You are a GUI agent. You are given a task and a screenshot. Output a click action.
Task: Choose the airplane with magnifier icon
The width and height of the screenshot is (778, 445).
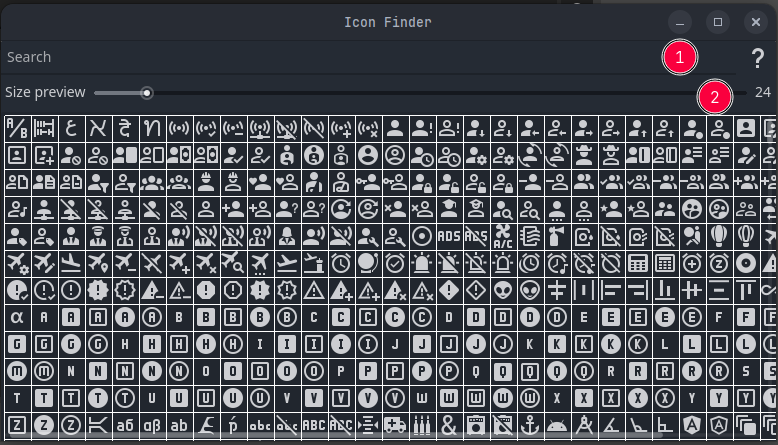[x=233, y=263]
